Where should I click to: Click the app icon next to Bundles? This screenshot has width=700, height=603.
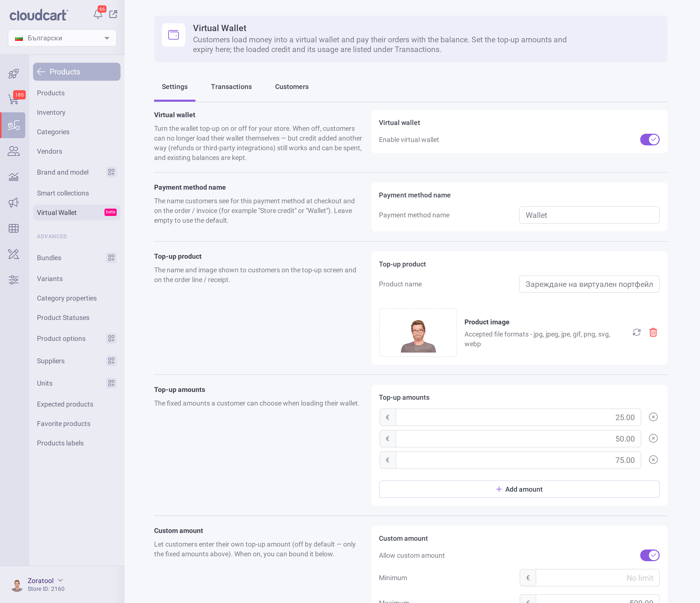[x=111, y=257]
